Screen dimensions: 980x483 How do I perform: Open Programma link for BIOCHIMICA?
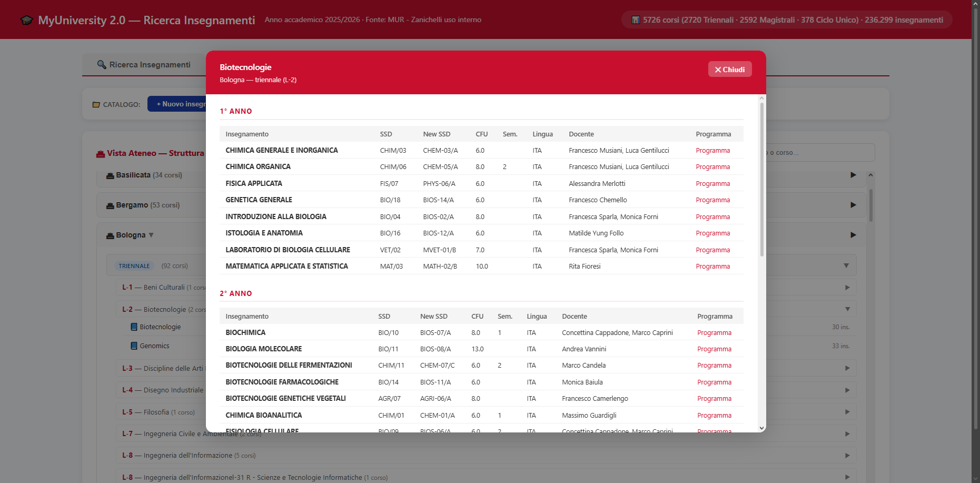[x=714, y=333]
